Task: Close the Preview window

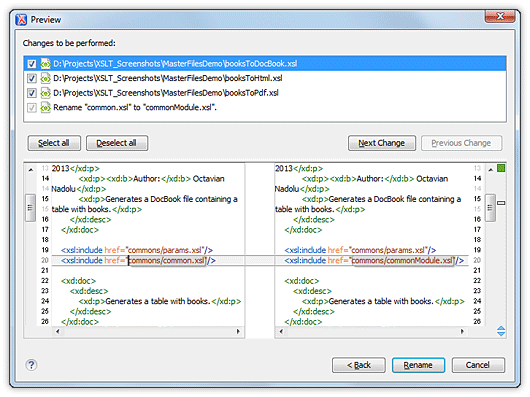Action: (x=501, y=16)
